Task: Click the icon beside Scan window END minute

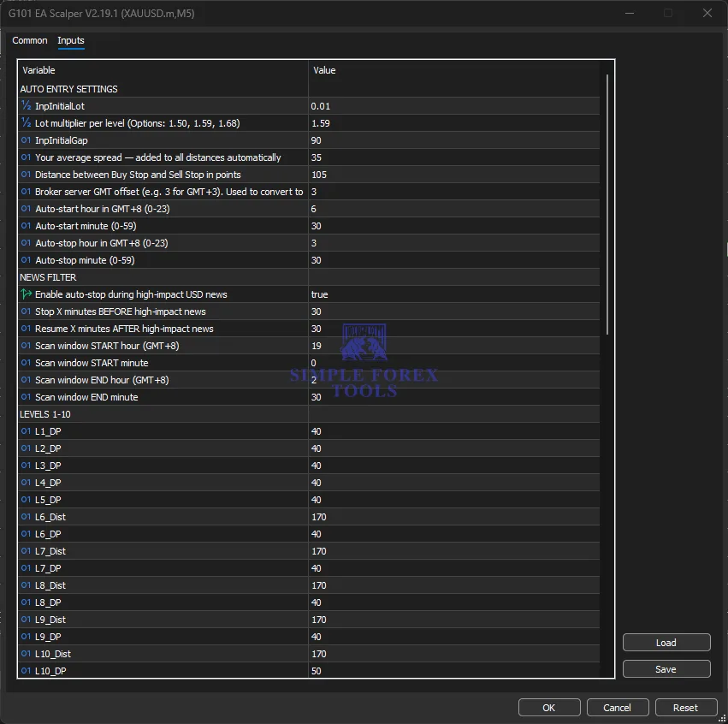Action: 26,397
